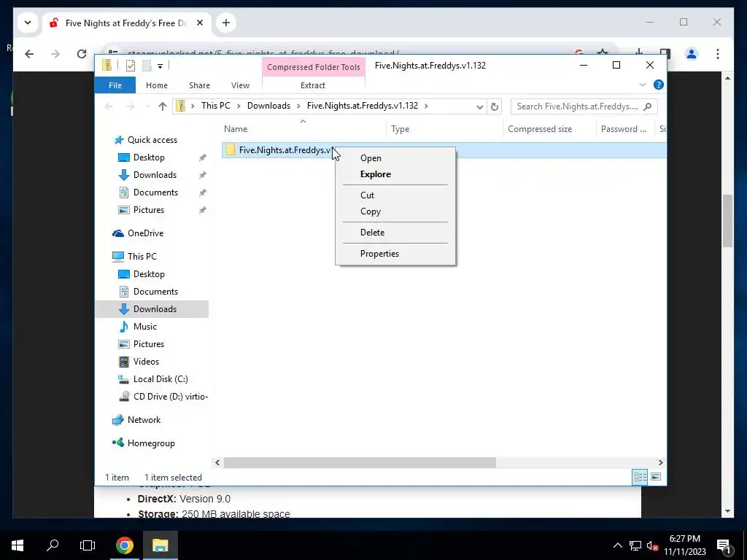Open Downloads under Quick access
This screenshot has height=560, width=747.
[155, 175]
